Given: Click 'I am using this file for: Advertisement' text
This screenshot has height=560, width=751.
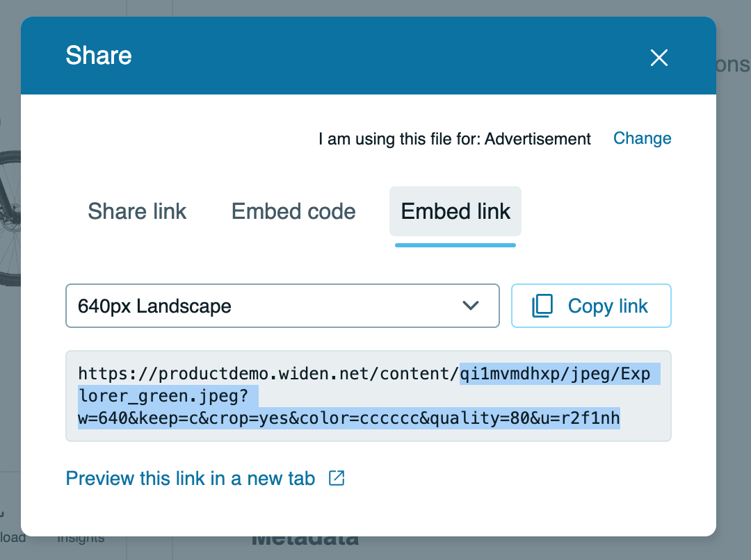Looking at the screenshot, I should point(455,139).
